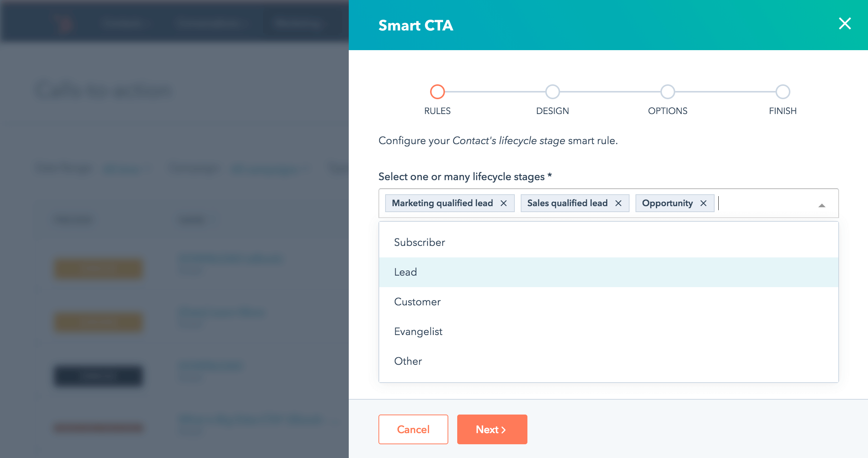Viewport: 868px width, 458px height.
Task: Click the OPTIONS step icon
Action: (x=667, y=91)
